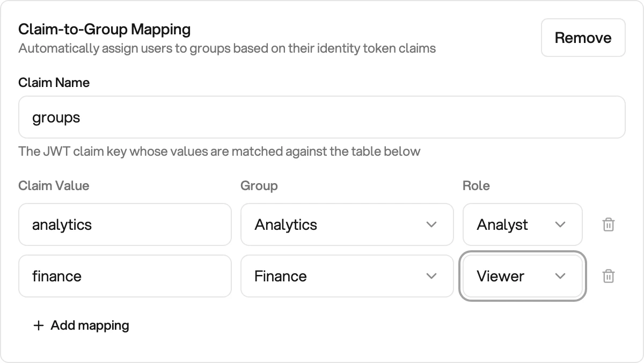Click the Claim Name label

54,83
